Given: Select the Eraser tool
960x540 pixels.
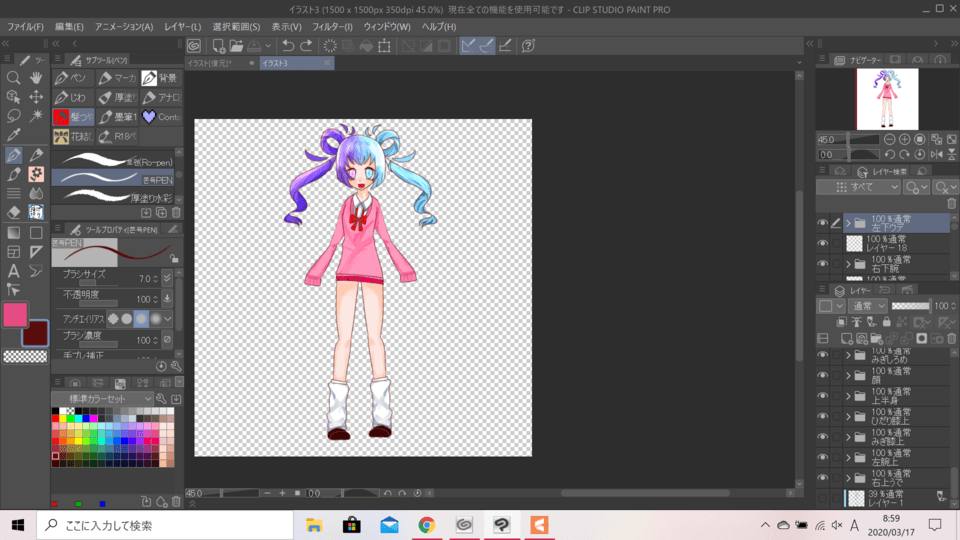Looking at the screenshot, I should coord(13,212).
